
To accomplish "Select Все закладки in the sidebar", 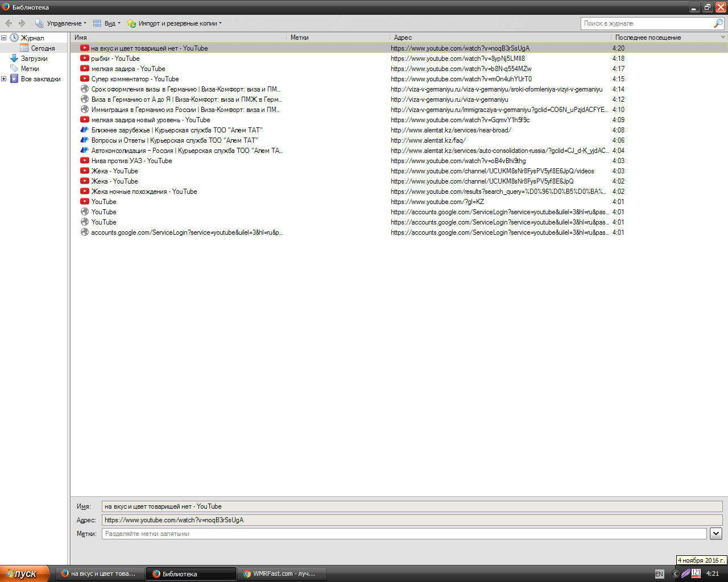I will click(x=40, y=79).
